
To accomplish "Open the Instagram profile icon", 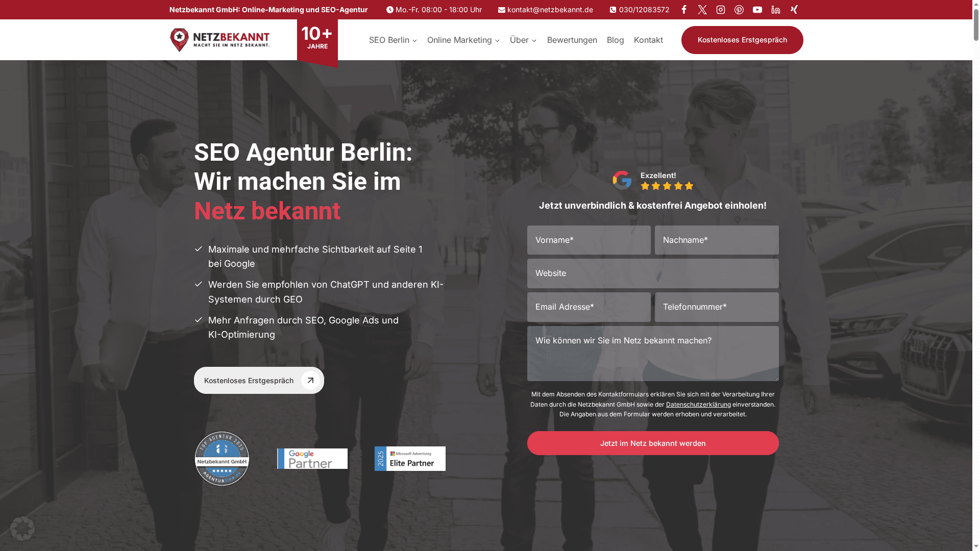I will 720,9.
